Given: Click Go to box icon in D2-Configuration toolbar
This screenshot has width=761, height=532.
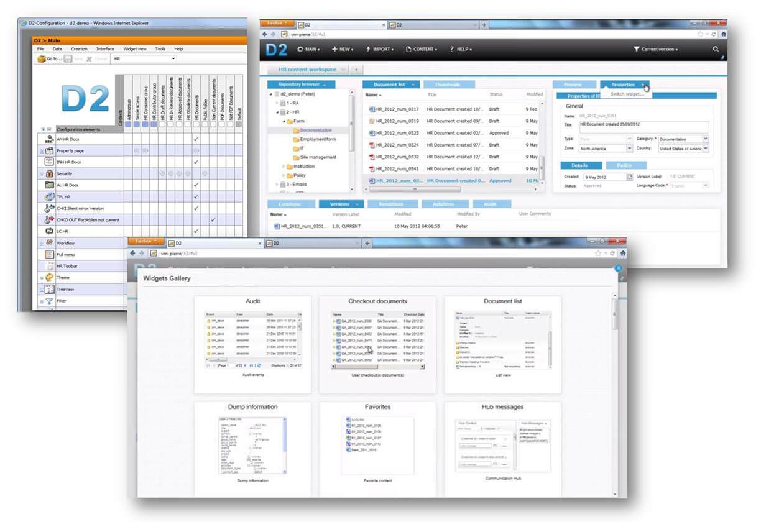Looking at the screenshot, I should pyautogui.click(x=42, y=59).
